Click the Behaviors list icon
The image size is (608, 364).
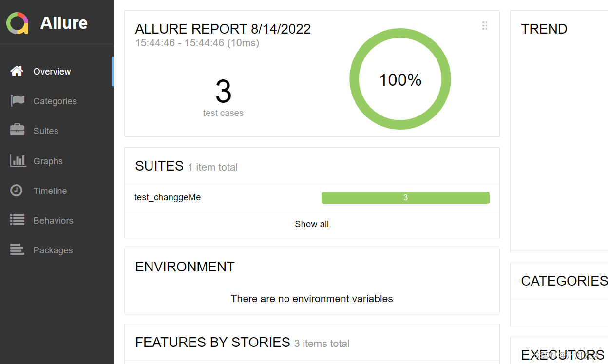[17, 220]
